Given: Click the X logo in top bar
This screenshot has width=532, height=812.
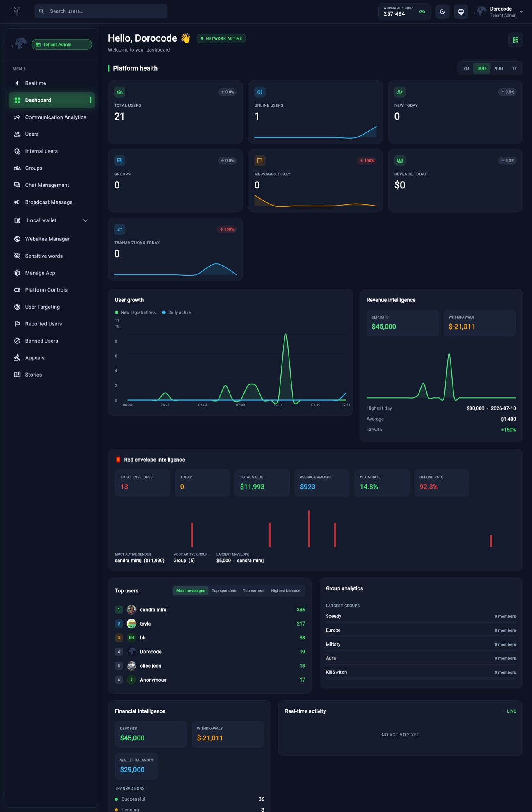Looking at the screenshot, I should (16, 11).
